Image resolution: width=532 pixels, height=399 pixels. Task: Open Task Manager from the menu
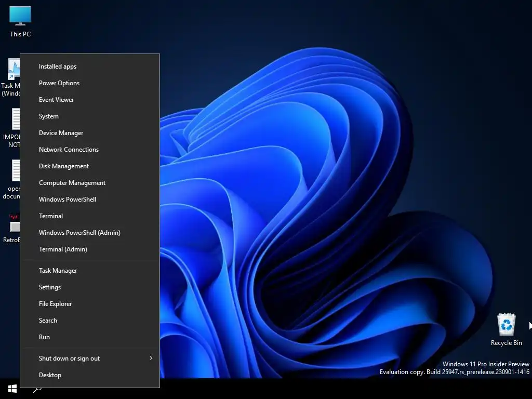click(90, 271)
